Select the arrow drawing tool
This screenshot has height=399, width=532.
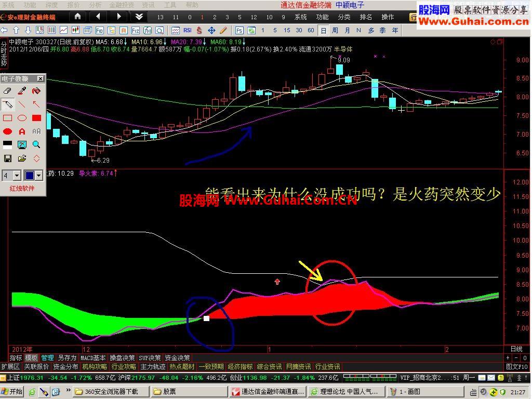click(36, 104)
